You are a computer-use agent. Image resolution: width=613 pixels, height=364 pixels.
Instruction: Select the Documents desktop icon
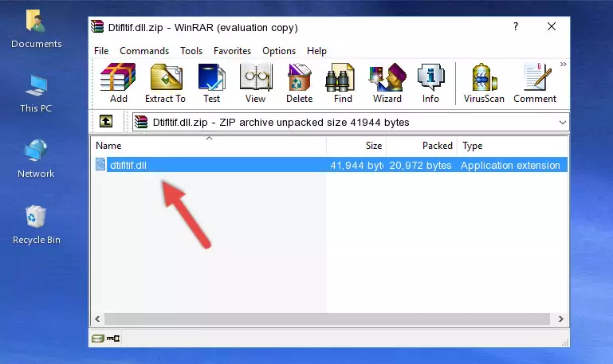pos(37,29)
